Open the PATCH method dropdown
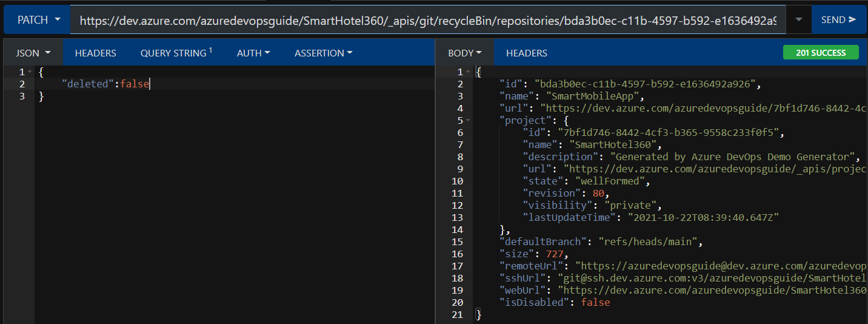Image resolution: width=868 pixels, height=324 pixels. (36, 20)
